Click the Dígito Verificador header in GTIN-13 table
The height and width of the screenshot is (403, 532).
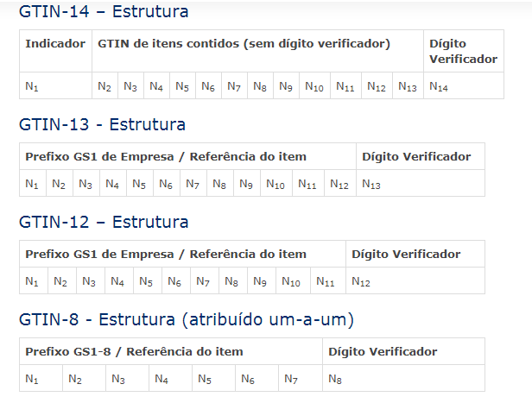coord(416,156)
